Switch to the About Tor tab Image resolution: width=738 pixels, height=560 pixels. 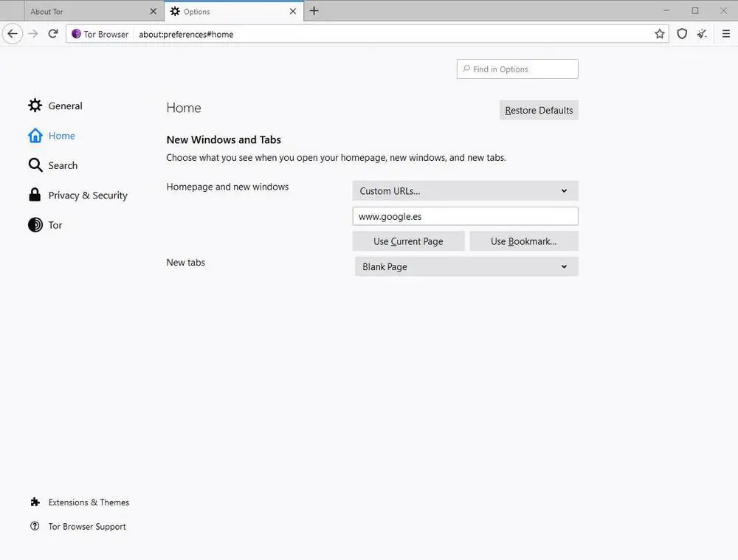(93, 11)
